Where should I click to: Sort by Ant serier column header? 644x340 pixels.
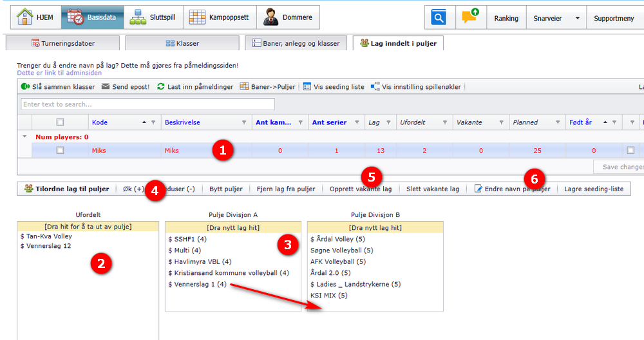[329, 122]
